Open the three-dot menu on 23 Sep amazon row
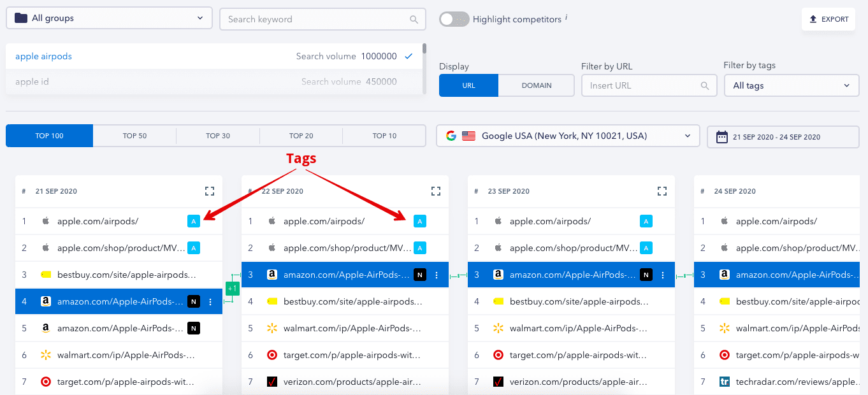Screen dimensions: 868x395 tap(663, 275)
